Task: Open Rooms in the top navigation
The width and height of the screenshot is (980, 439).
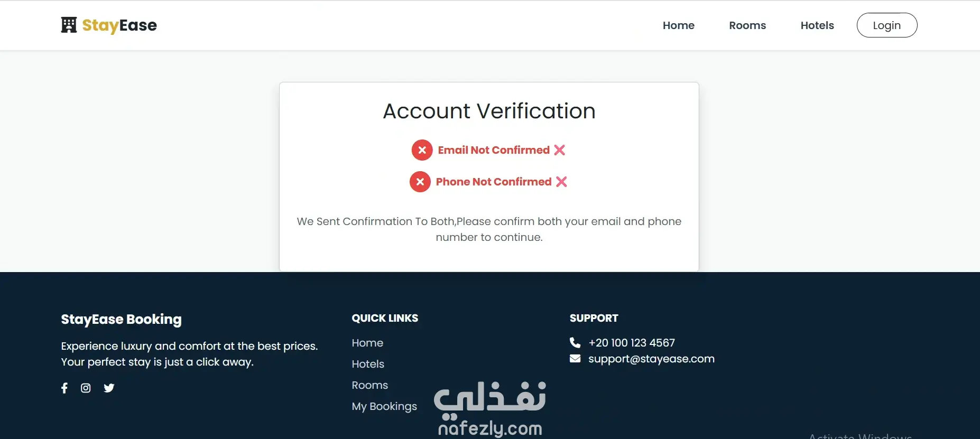Action: (x=747, y=25)
